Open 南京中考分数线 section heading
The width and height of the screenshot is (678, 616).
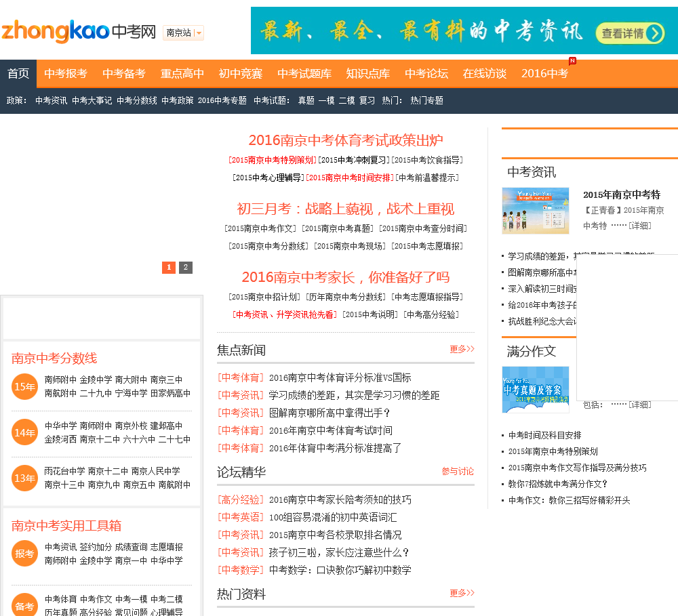[x=54, y=358]
